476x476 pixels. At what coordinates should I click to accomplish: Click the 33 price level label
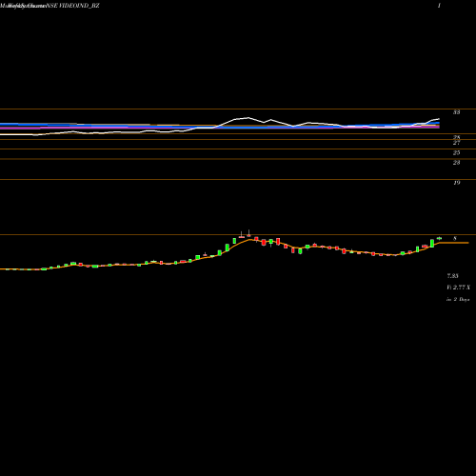(456, 112)
